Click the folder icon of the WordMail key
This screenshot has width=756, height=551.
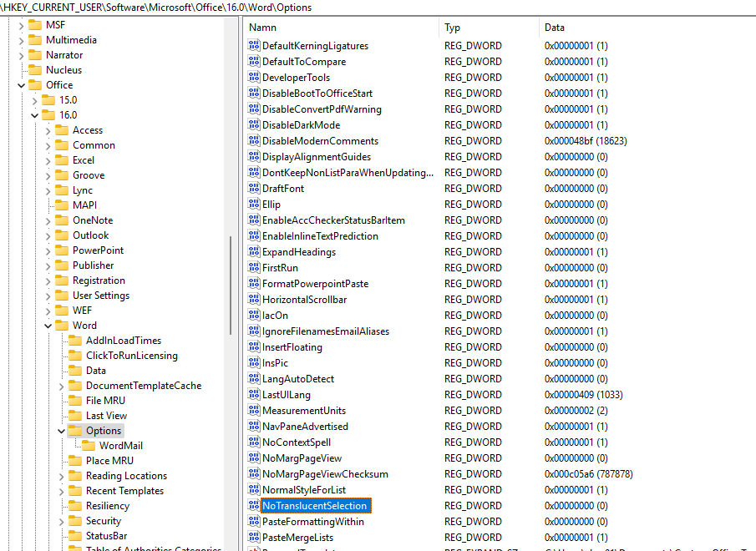coord(89,446)
